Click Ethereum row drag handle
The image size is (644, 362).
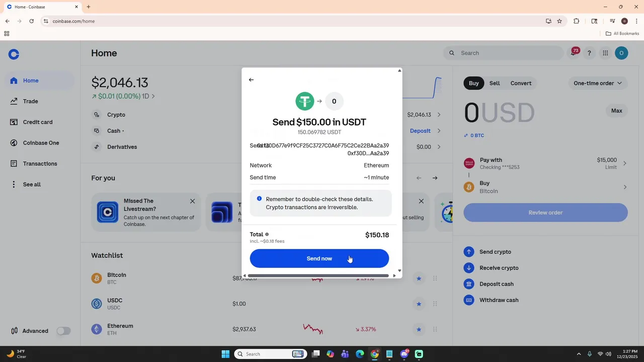(x=435, y=329)
